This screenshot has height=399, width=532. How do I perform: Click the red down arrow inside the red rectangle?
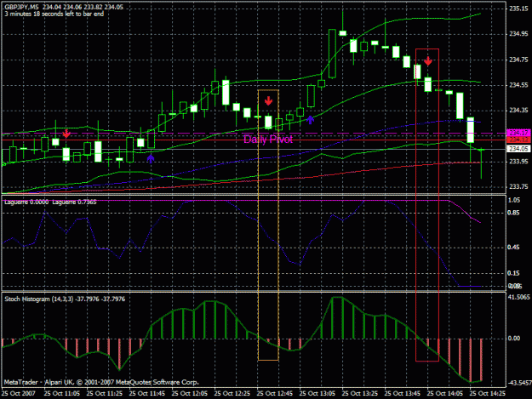428,61
